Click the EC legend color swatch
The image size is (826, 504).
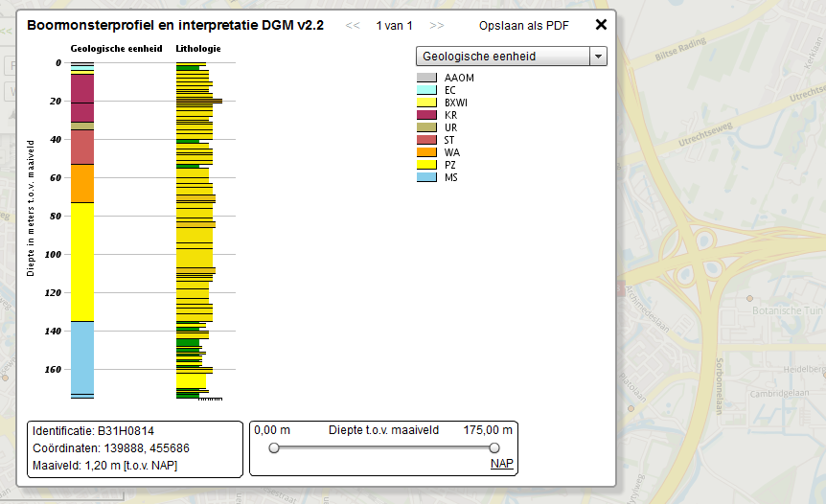tap(426, 90)
